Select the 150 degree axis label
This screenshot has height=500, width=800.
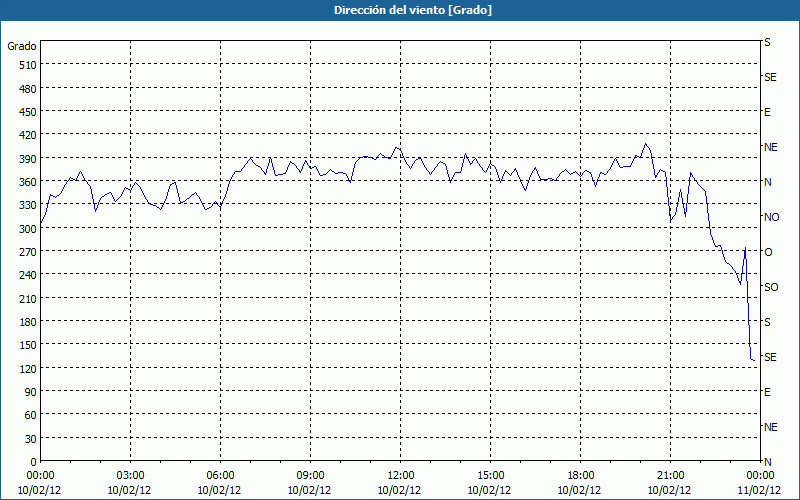tap(28, 345)
